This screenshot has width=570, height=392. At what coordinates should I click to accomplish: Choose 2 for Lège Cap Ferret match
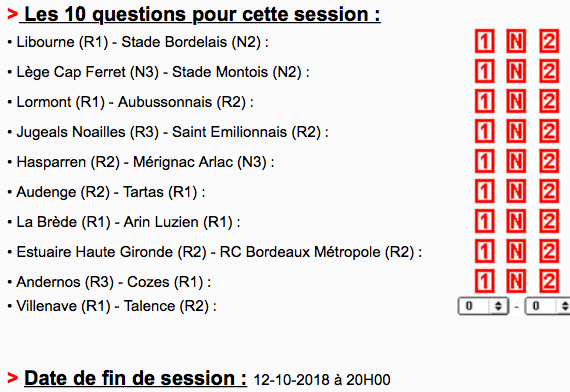[549, 71]
